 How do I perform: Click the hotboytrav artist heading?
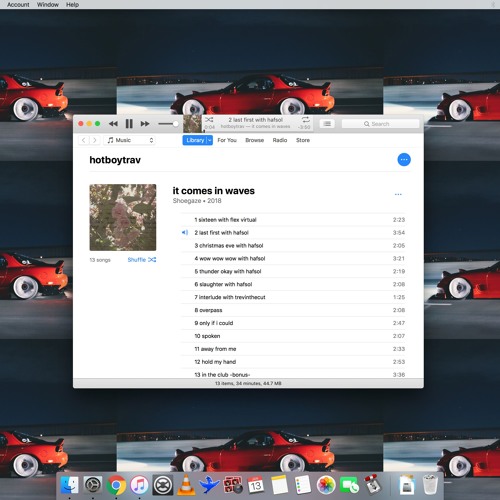pyautogui.click(x=115, y=160)
